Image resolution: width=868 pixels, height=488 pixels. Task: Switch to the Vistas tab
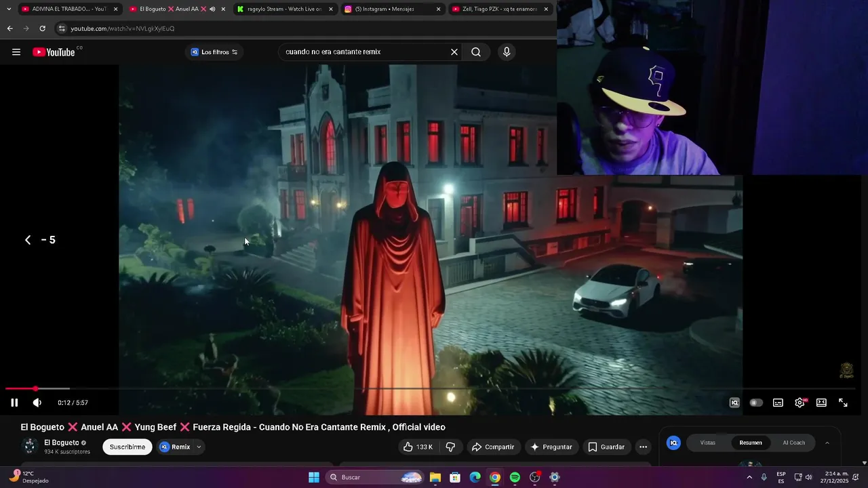click(x=708, y=443)
